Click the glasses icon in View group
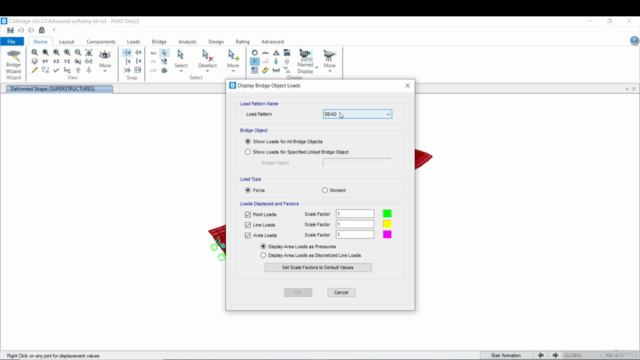The height and width of the screenshot is (360, 640). click(x=89, y=61)
